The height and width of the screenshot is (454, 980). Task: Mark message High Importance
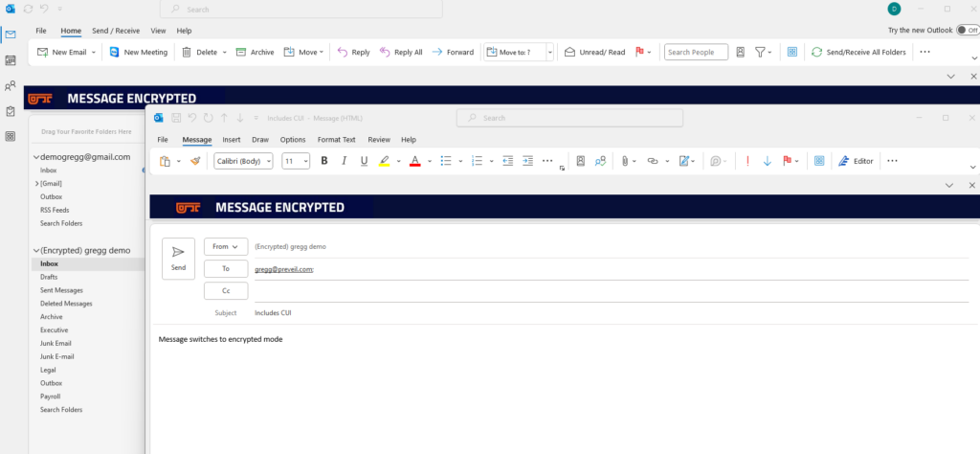tap(747, 161)
